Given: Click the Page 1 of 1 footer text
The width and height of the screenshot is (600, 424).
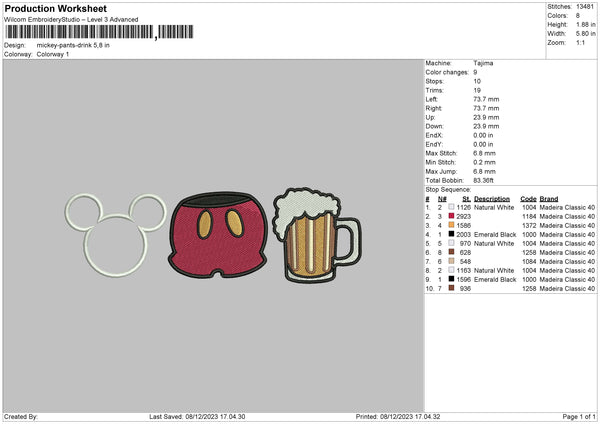Looking at the screenshot, I should [579, 416].
